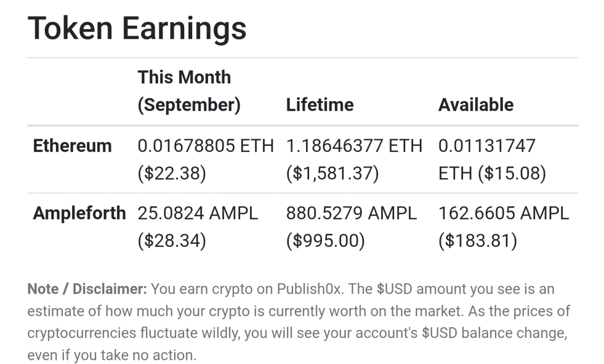Select the This Month (September) column header
This screenshot has height=364, width=604.
[x=189, y=91]
